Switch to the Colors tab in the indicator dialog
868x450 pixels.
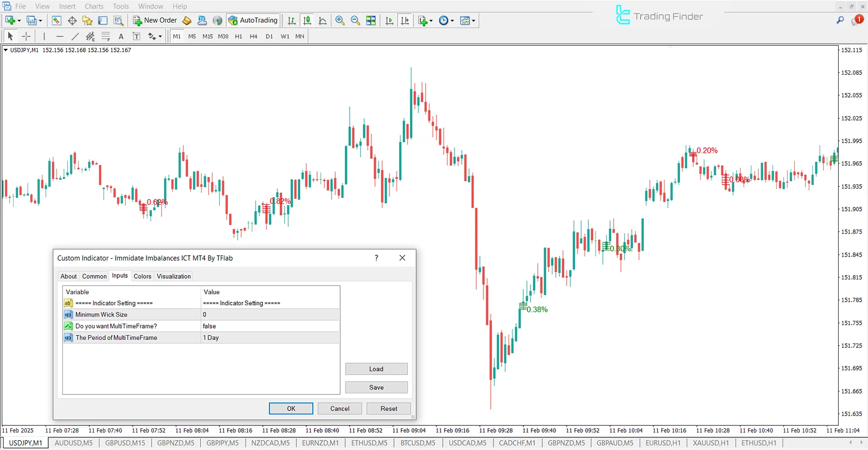point(142,276)
